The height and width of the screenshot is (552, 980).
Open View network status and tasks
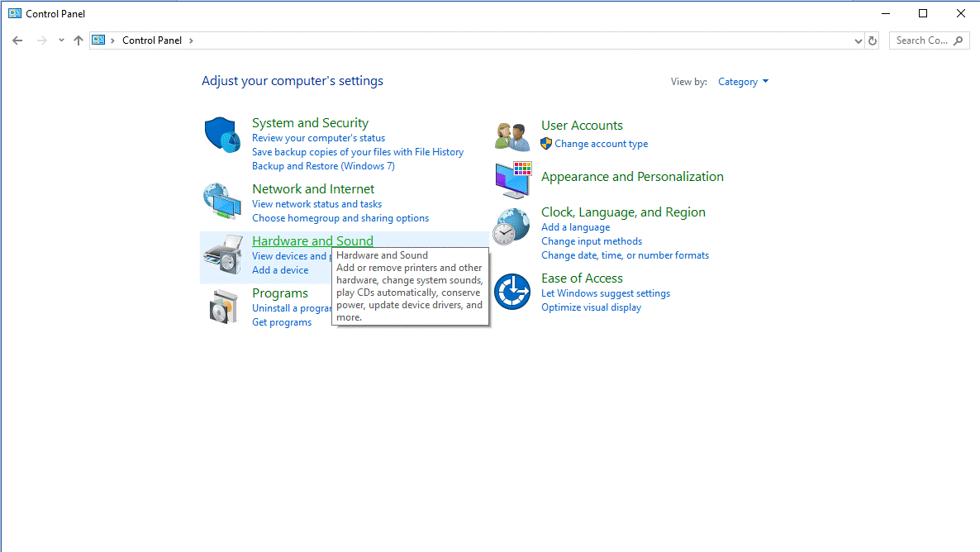(x=316, y=204)
